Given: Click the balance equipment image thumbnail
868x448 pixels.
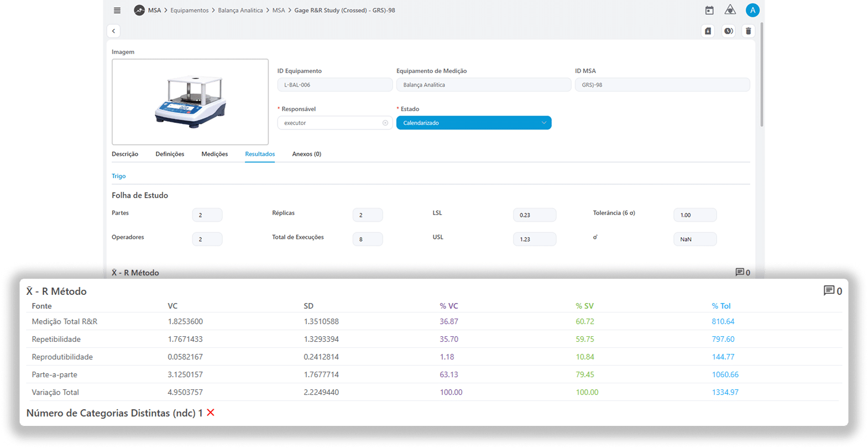Looking at the screenshot, I should (190, 102).
